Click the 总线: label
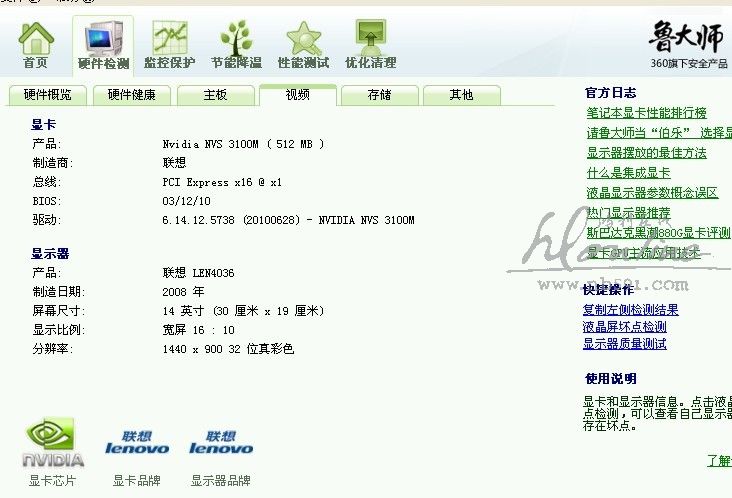This screenshot has width=732, height=498. click(x=47, y=182)
